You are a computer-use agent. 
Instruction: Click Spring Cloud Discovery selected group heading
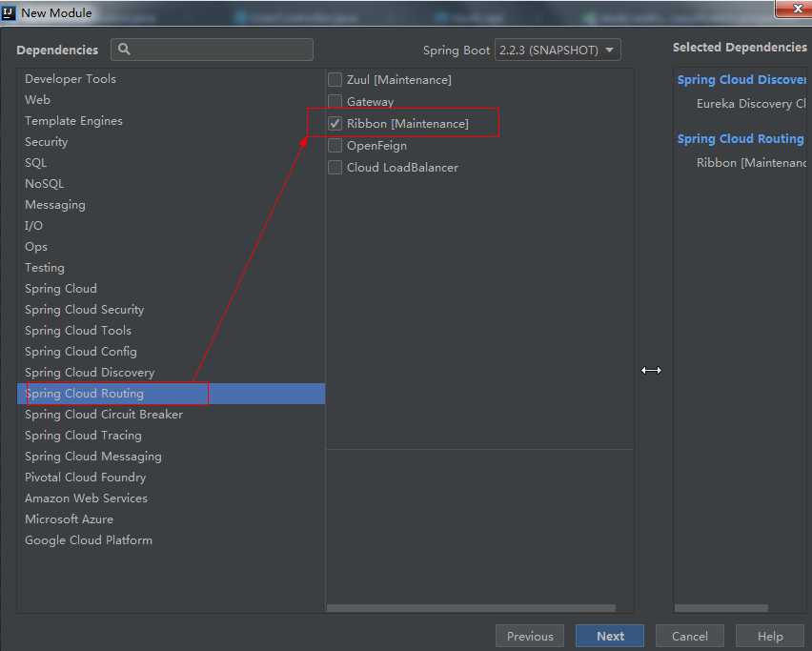pos(741,80)
